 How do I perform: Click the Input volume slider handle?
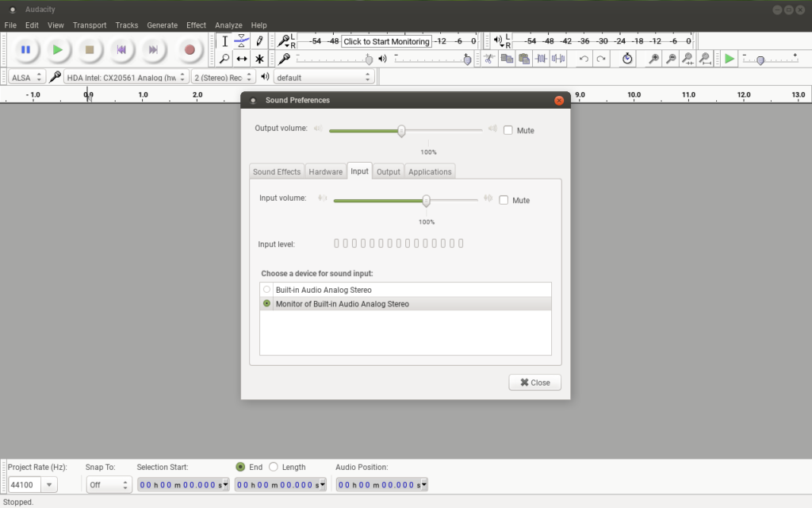[x=426, y=201]
